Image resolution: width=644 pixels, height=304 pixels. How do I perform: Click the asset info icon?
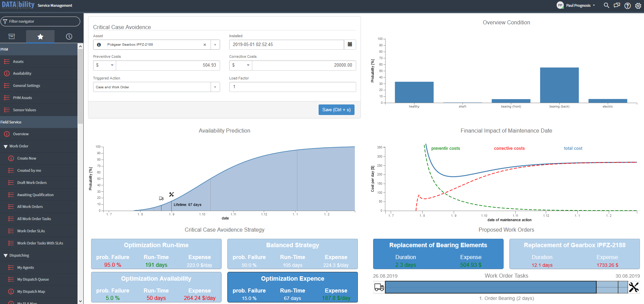[x=99, y=45]
